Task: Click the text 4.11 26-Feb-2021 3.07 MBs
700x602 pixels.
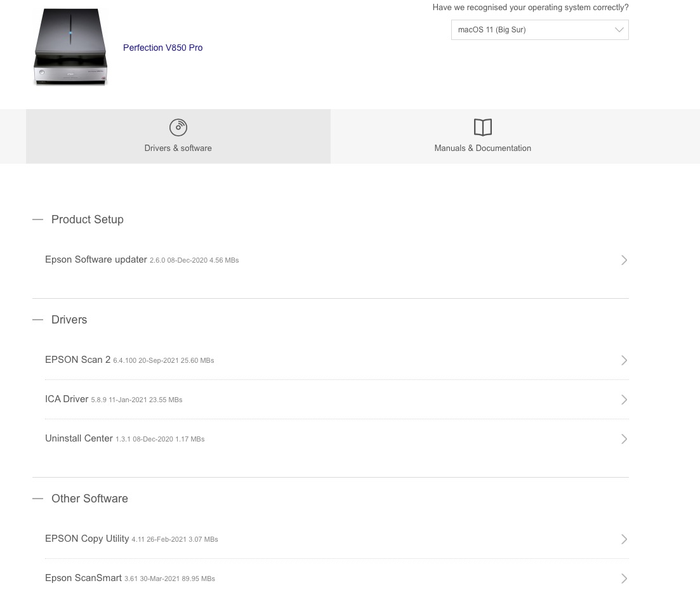Action: [175, 540]
